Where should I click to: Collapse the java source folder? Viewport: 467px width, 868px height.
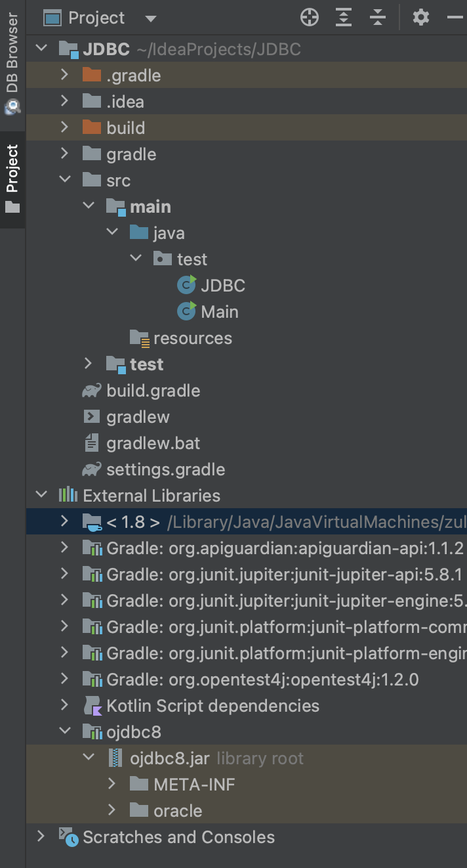pyautogui.click(x=112, y=232)
